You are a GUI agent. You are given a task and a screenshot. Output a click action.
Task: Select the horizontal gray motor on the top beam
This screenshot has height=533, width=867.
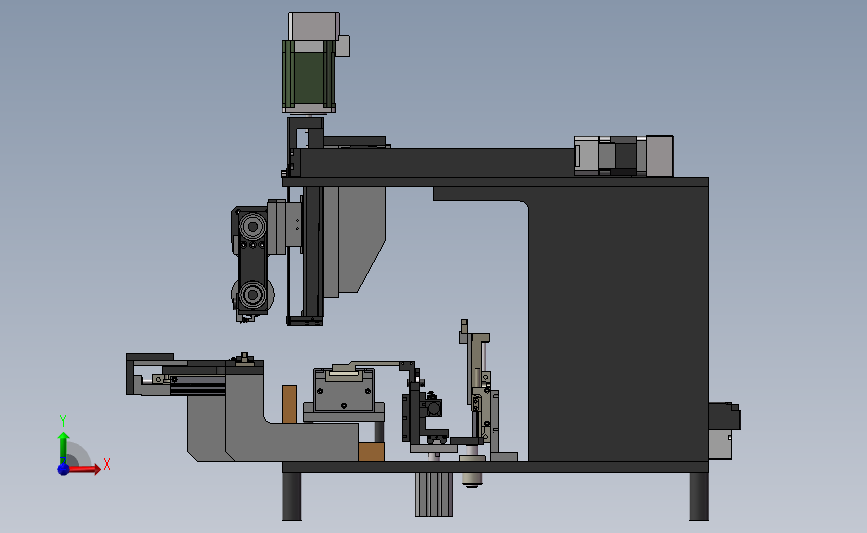pos(624,155)
